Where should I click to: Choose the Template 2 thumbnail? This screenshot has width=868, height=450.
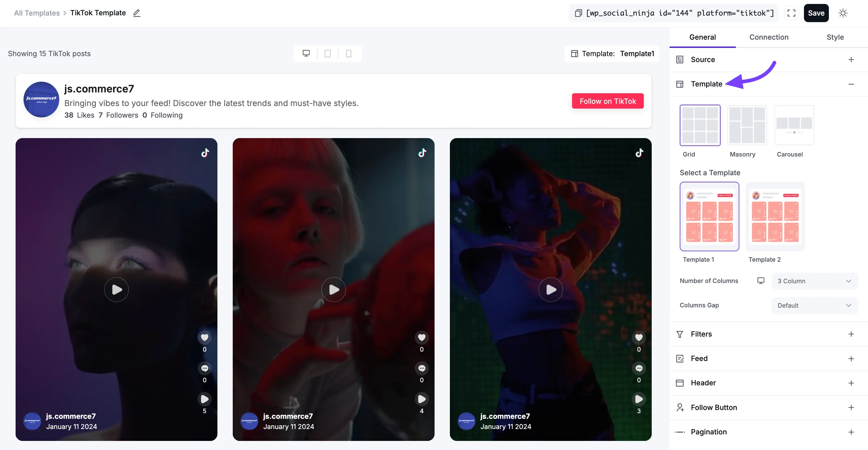coord(775,216)
